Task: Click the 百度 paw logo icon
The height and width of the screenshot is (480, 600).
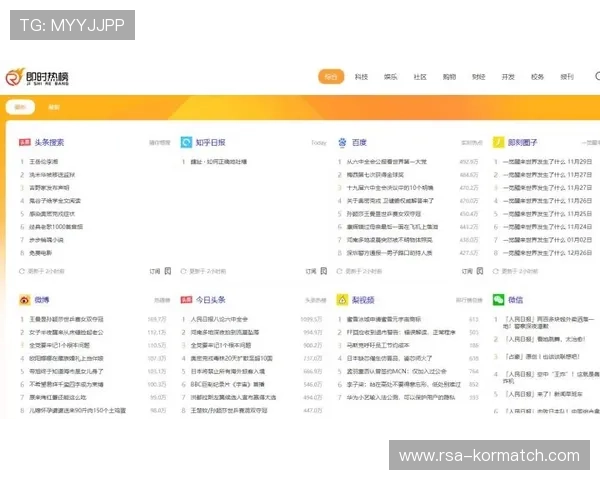Action: pyautogui.click(x=342, y=142)
